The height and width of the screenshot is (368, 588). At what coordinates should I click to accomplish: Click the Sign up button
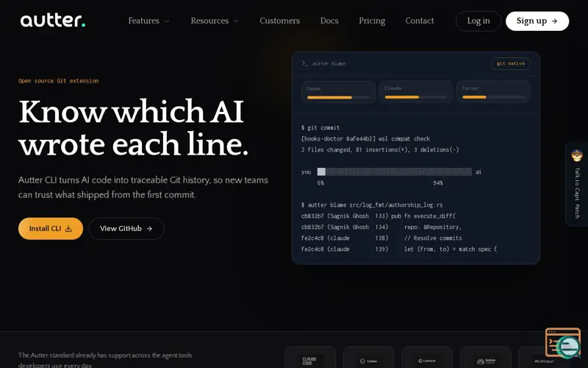coord(537,21)
